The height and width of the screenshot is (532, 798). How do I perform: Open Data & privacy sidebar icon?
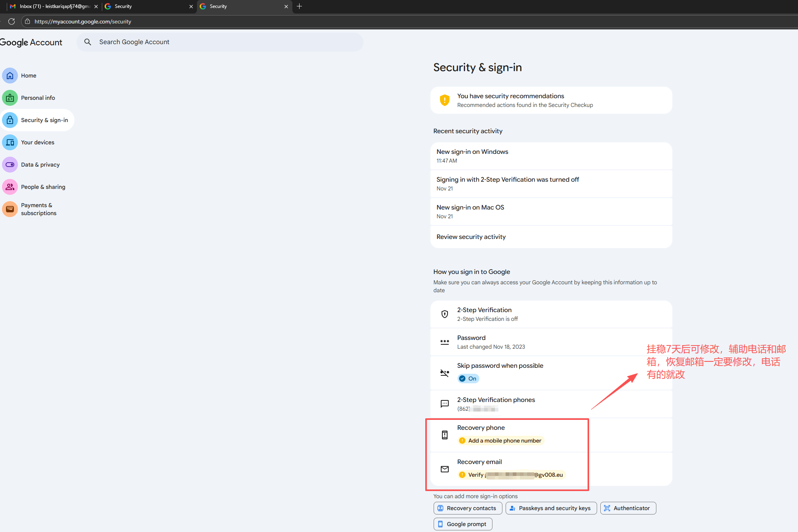pos(10,165)
